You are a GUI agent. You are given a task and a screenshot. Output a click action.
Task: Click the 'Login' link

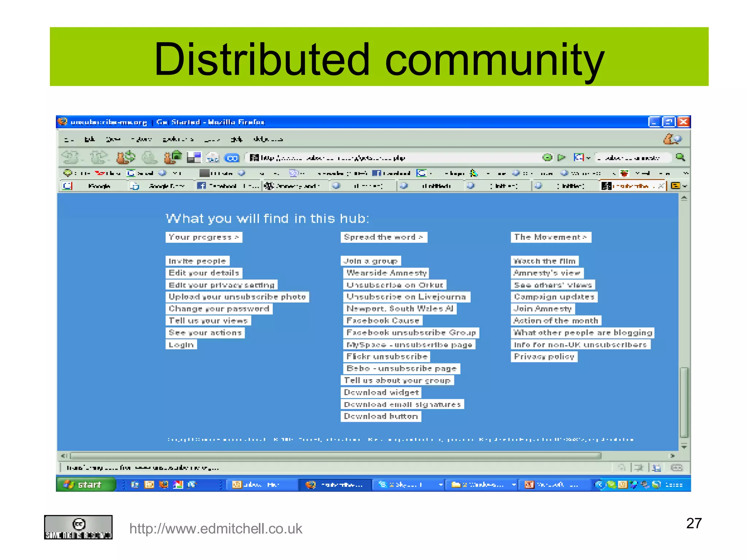(181, 345)
